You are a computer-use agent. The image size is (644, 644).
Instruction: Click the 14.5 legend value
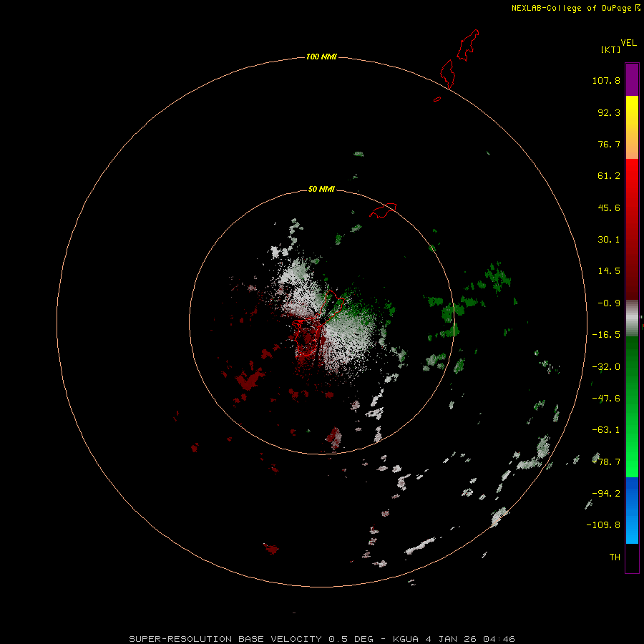609,271
